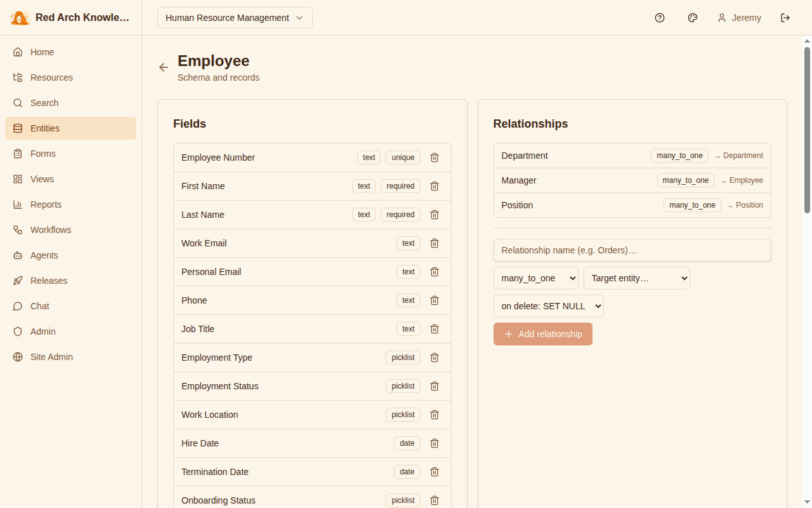The image size is (812, 508).
Task: Open the Target entity dropdown
Action: point(637,278)
